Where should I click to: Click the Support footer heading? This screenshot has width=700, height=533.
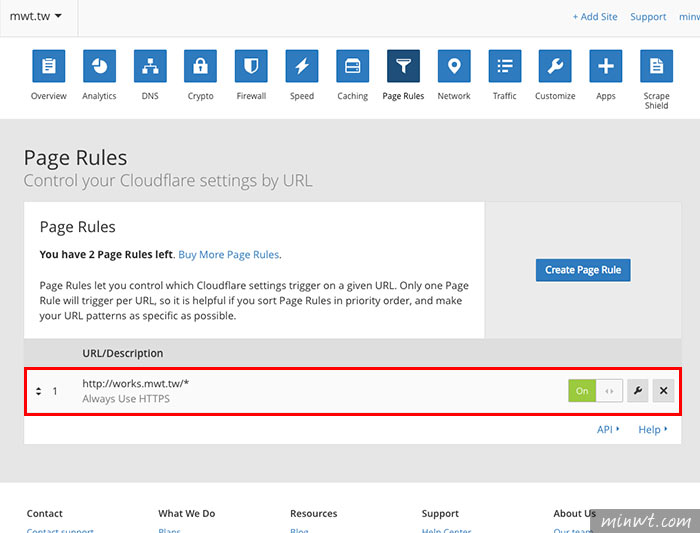[x=440, y=514]
